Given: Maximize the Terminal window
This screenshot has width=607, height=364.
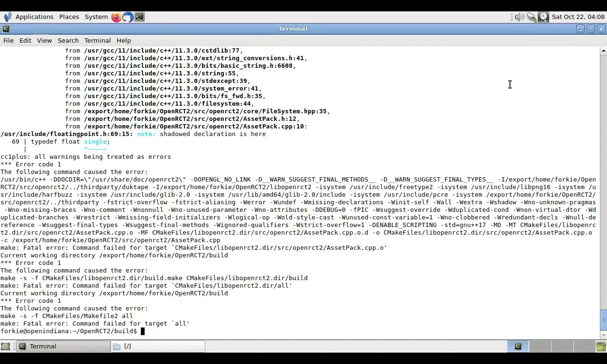Looking at the screenshot, I should coord(591,29).
